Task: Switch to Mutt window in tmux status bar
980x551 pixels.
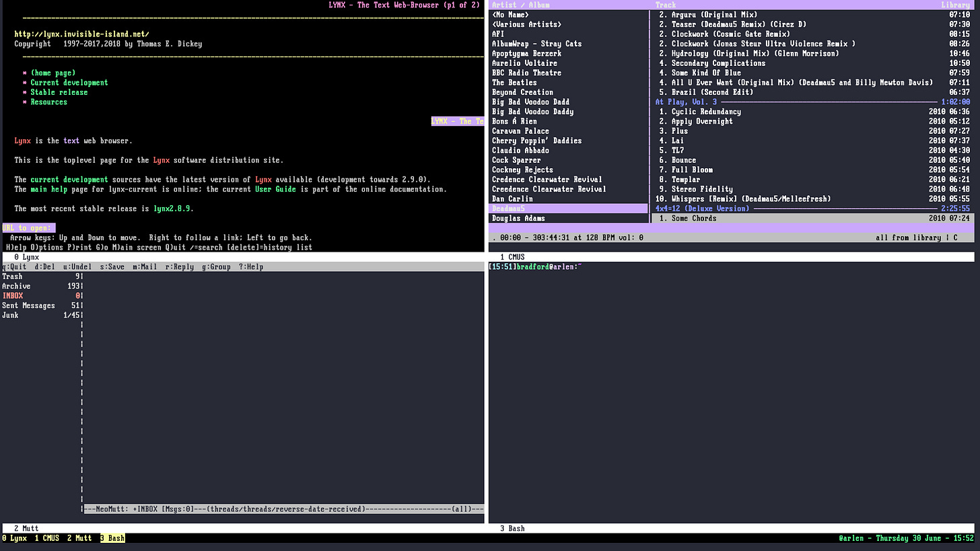Action: coord(79,538)
